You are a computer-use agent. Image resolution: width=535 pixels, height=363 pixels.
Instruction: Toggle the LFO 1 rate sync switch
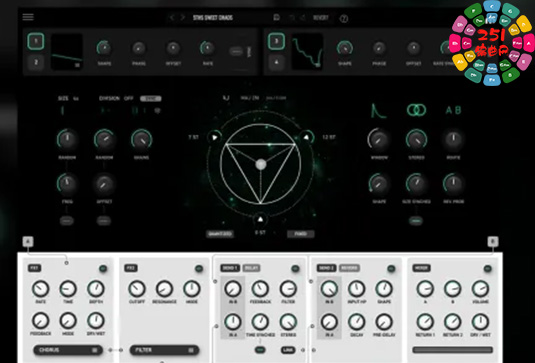[236, 52]
